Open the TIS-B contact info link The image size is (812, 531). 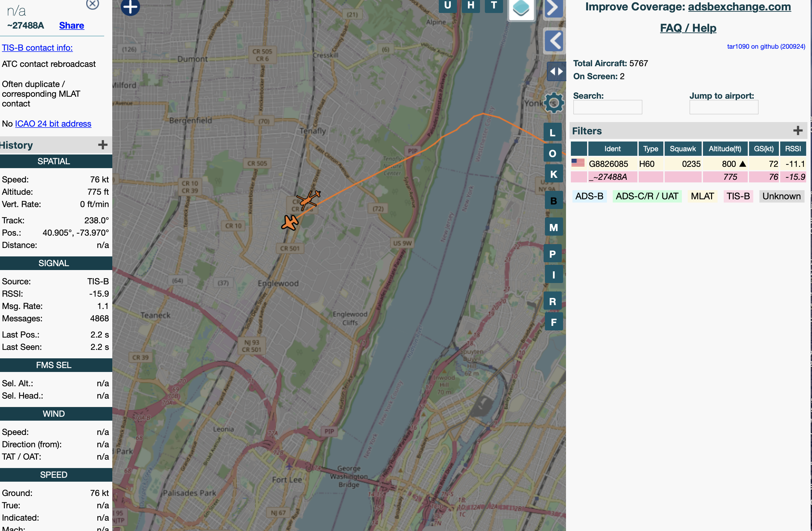pos(37,48)
